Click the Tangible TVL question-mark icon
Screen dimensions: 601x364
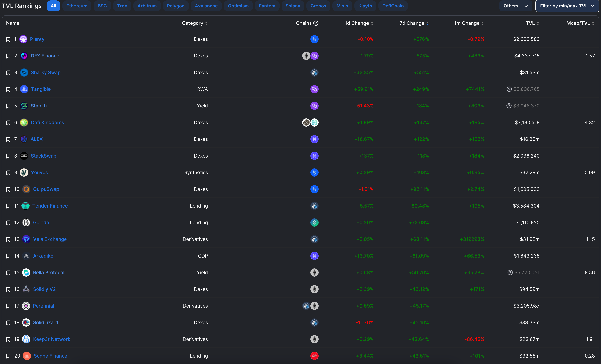pos(509,89)
